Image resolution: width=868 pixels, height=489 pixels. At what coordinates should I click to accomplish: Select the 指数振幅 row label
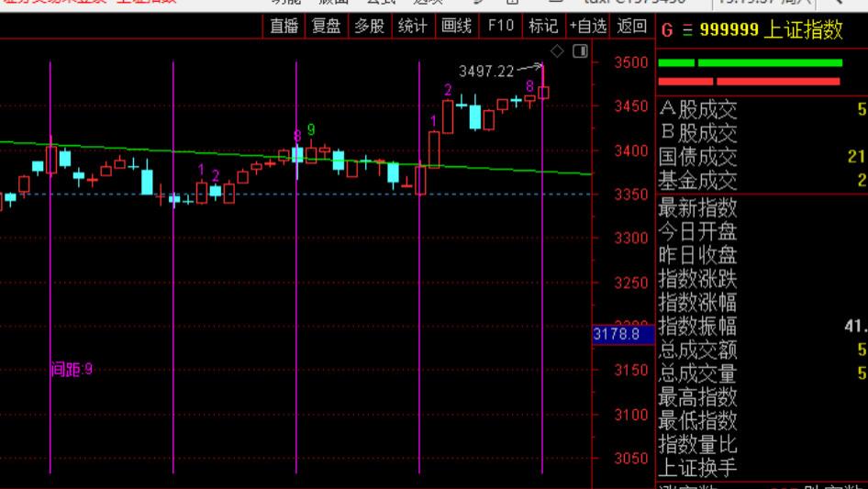pos(698,327)
